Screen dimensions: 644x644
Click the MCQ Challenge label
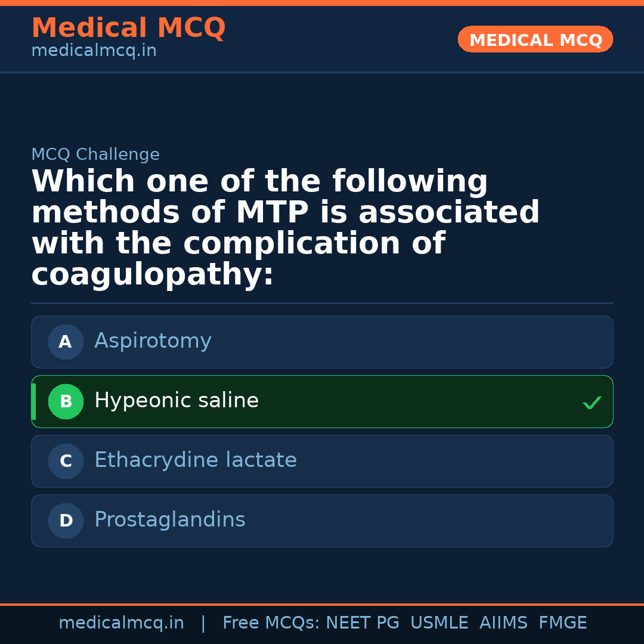95,155
